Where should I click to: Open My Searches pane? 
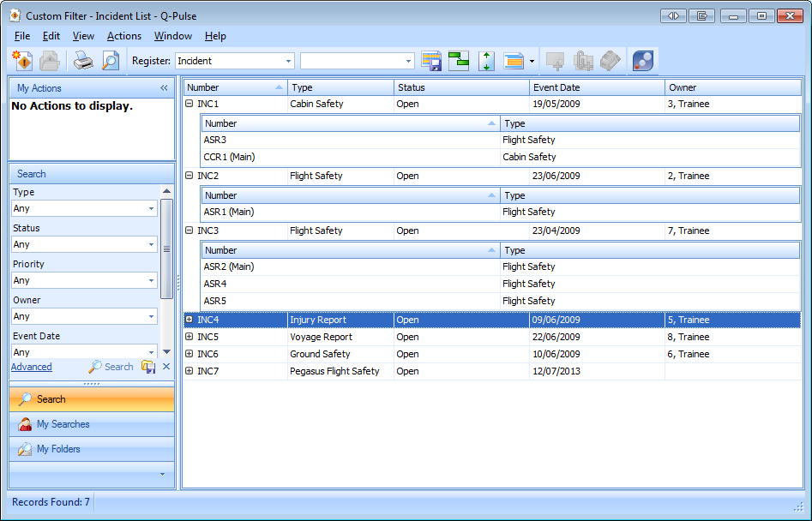92,424
